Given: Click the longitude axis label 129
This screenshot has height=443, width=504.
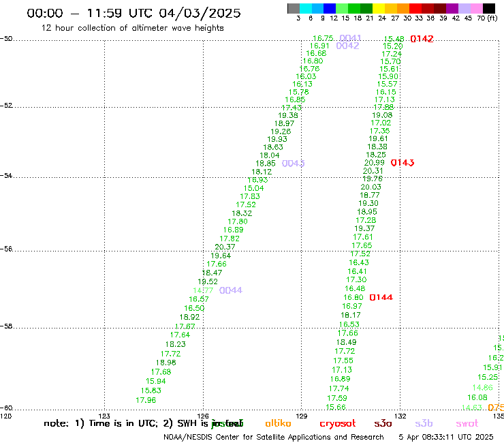Looking at the screenshot, I should tap(302, 416).
